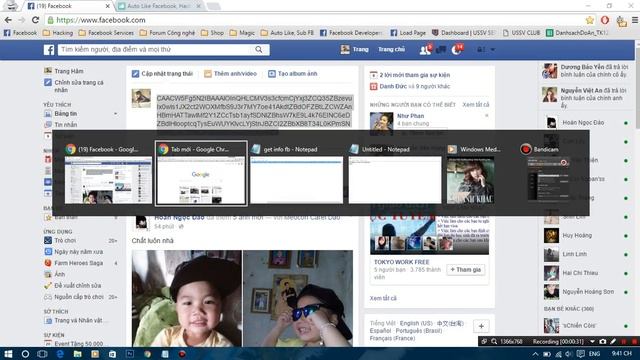Image resolution: width=640 pixels, height=360 pixels.
Task: Click Chrome's forward arrow
Action: tap(22, 20)
